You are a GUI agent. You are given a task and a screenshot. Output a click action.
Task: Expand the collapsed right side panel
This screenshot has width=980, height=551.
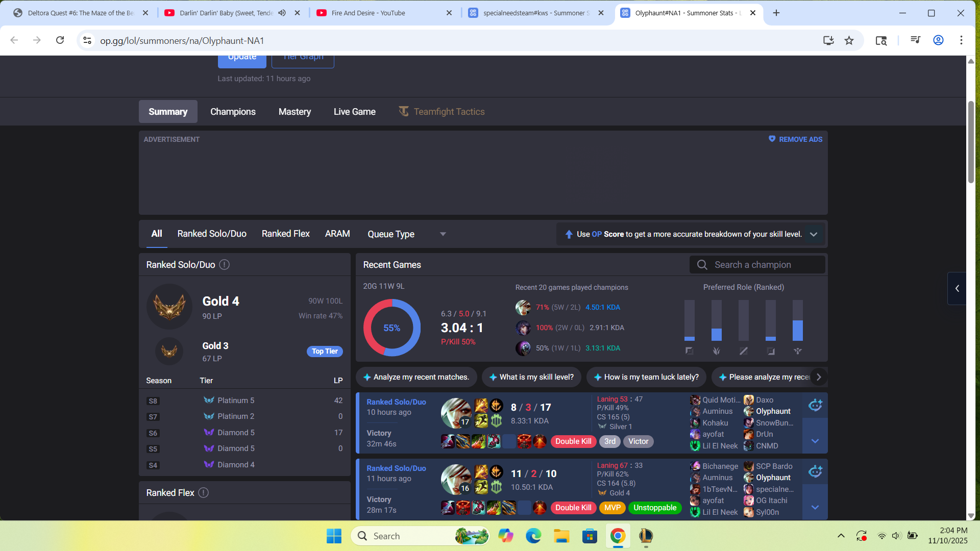[957, 288]
